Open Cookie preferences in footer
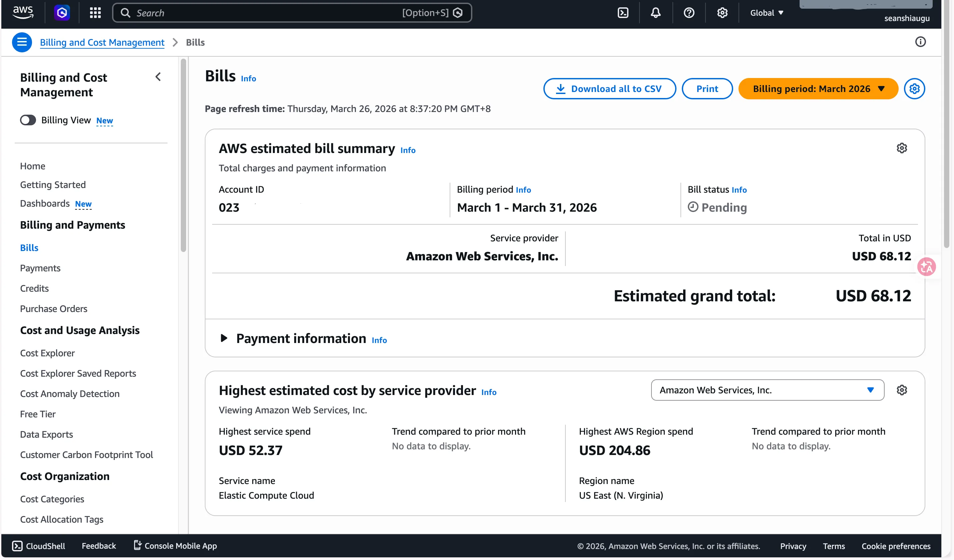The height and width of the screenshot is (560, 954). tap(896, 546)
